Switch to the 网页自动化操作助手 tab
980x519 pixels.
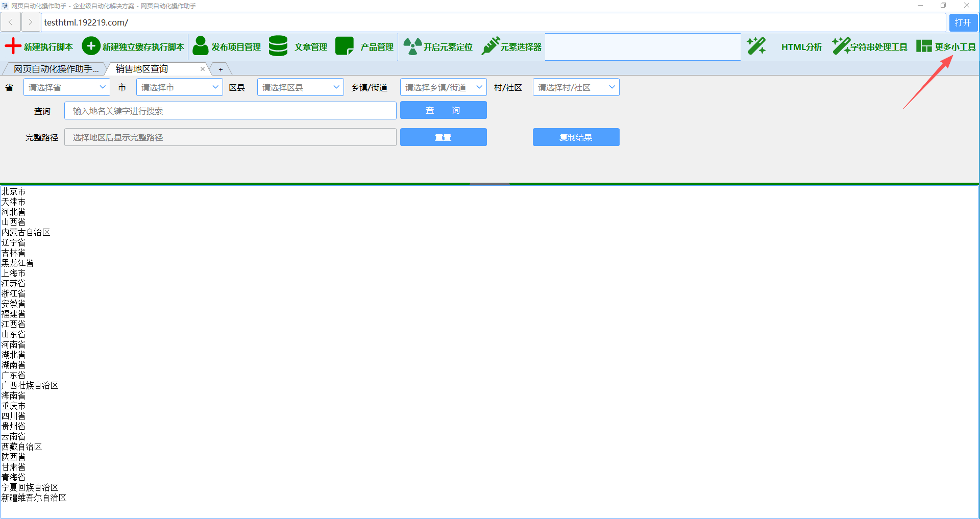pos(56,69)
